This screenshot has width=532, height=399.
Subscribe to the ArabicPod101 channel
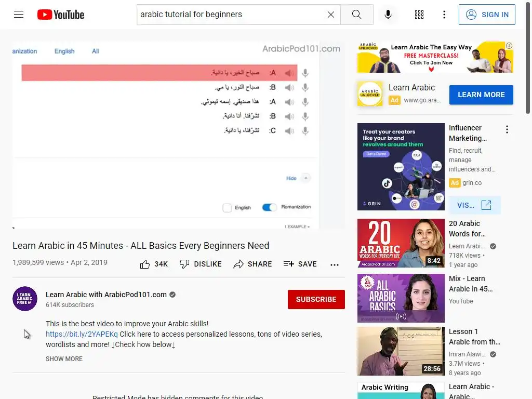click(x=316, y=299)
